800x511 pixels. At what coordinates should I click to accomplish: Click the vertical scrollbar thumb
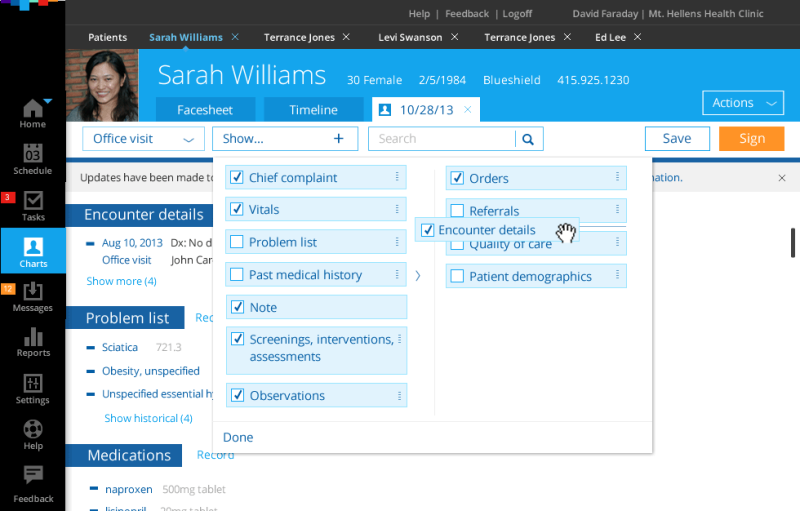793,243
